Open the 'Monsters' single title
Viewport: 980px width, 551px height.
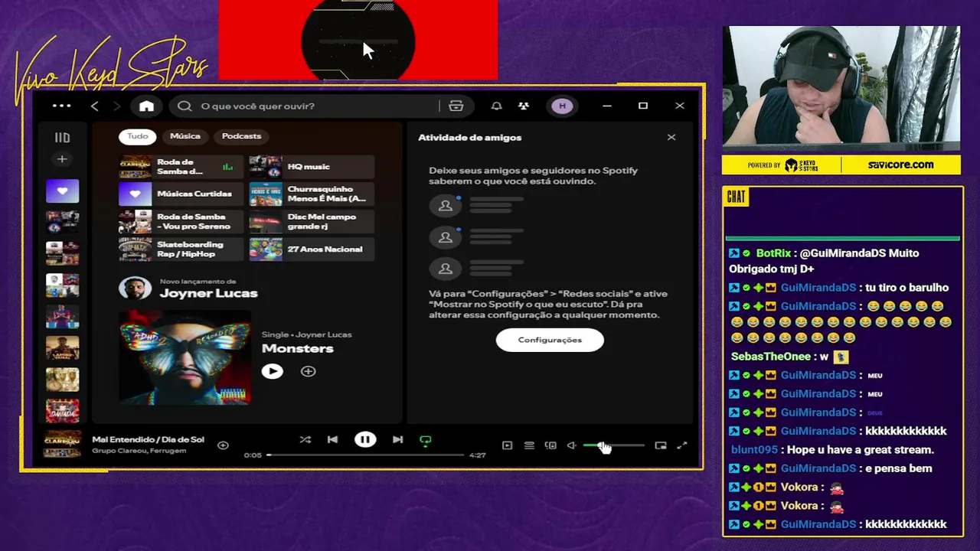coord(298,348)
